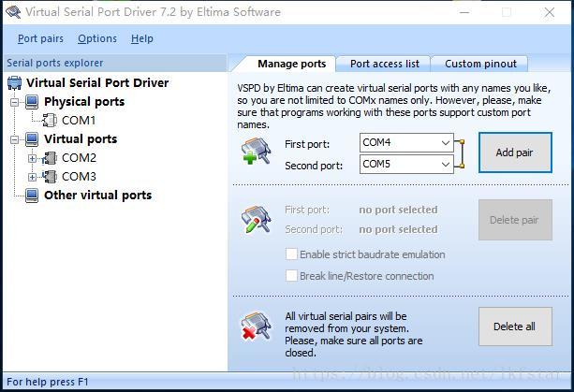Click the COM2 virtual port icon
This screenshot has height=392, width=574.
49,158
